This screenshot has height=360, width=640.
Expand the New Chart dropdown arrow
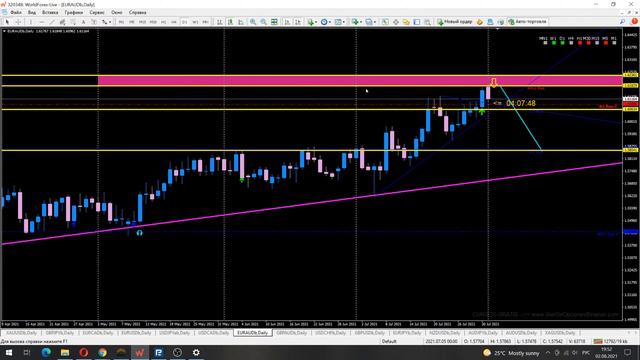tap(361, 22)
